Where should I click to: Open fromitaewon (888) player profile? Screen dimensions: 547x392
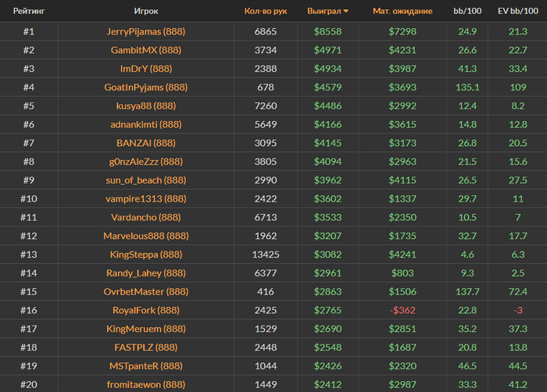coord(145,384)
